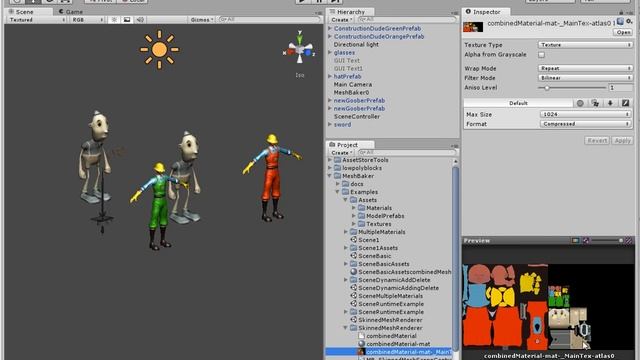This screenshot has width=640, height=360.
Task: Click the Textures folder icon in Project
Action: click(362, 224)
